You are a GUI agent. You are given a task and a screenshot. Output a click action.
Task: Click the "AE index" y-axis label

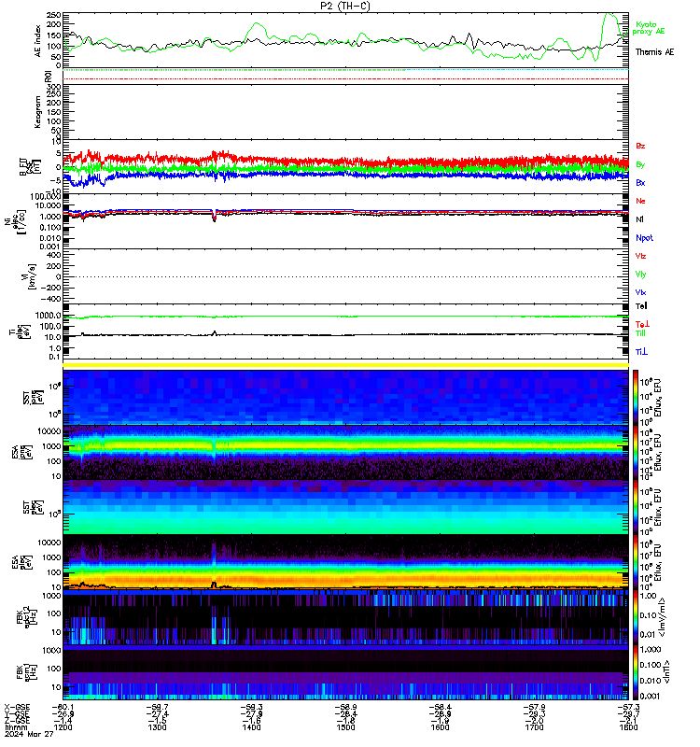[37, 41]
